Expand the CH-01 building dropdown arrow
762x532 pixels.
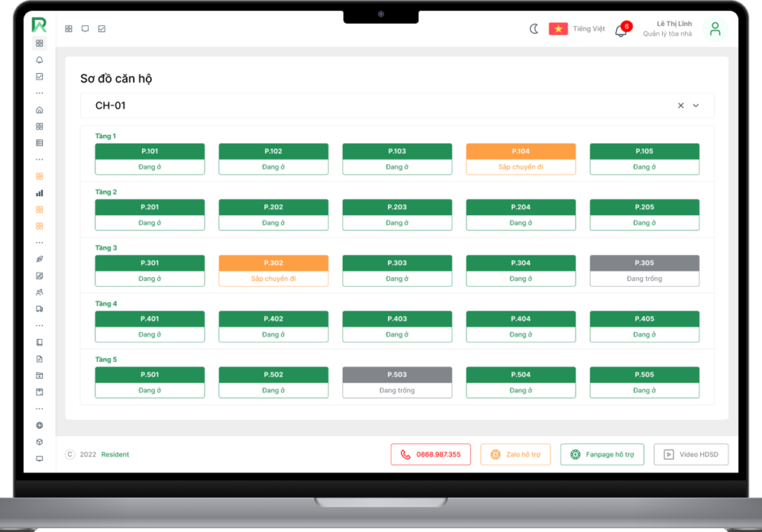(696, 106)
